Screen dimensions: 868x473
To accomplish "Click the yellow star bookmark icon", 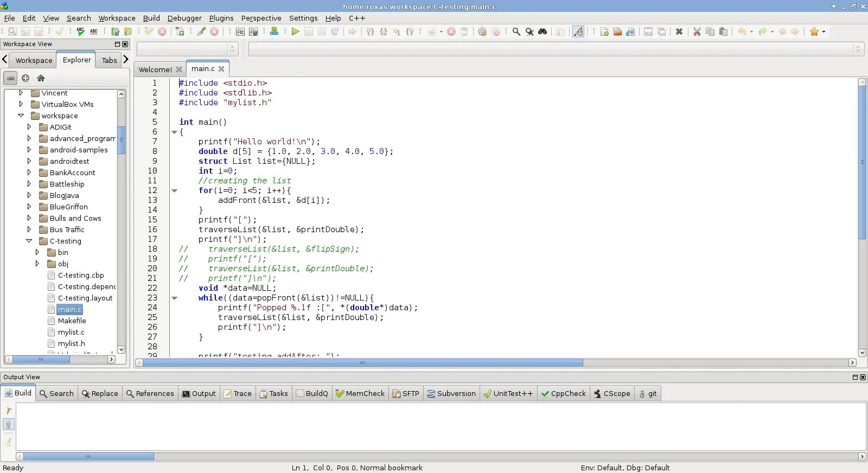I will point(814,31).
